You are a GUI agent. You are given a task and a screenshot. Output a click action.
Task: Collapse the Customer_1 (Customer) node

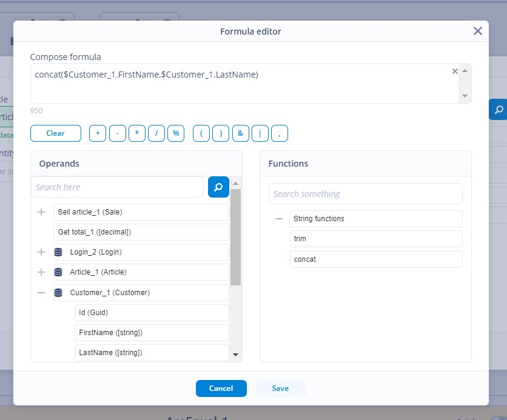(41, 293)
